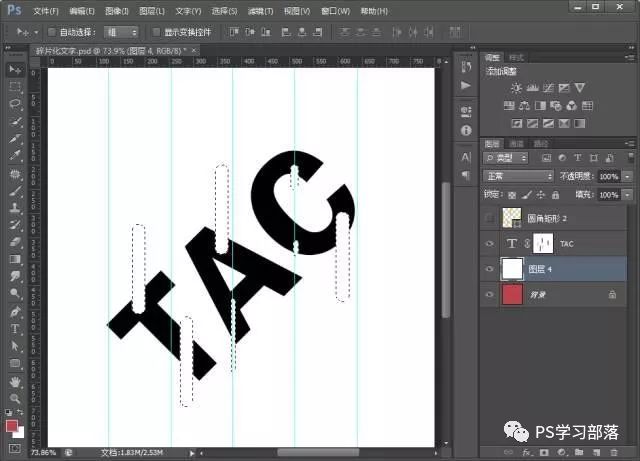This screenshot has width=640, height=461.
Task: Select the Rectangular Marquee tool
Action: click(15, 87)
